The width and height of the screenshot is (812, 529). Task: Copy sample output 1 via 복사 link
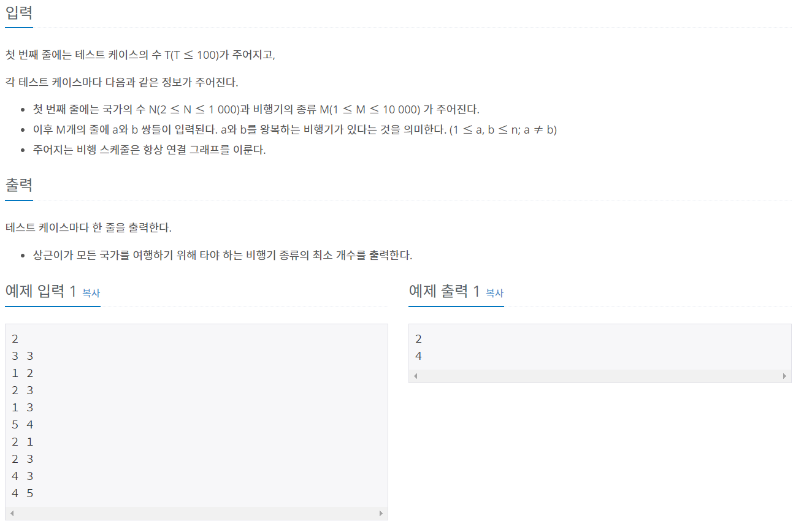pos(494,293)
